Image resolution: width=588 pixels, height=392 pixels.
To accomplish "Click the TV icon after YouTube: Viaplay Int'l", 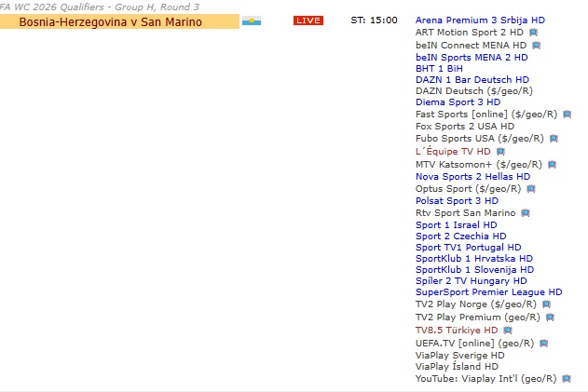I will point(565,379).
